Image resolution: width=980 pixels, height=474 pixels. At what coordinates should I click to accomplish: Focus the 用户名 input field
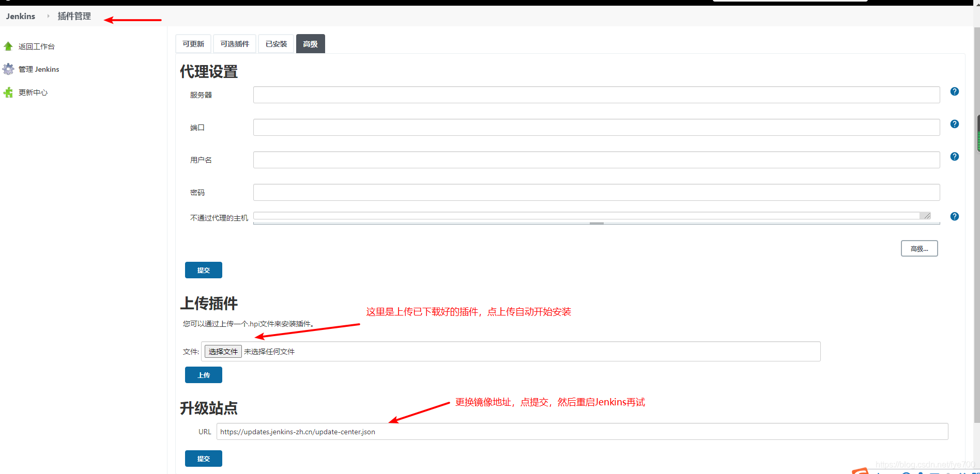[596, 160]
